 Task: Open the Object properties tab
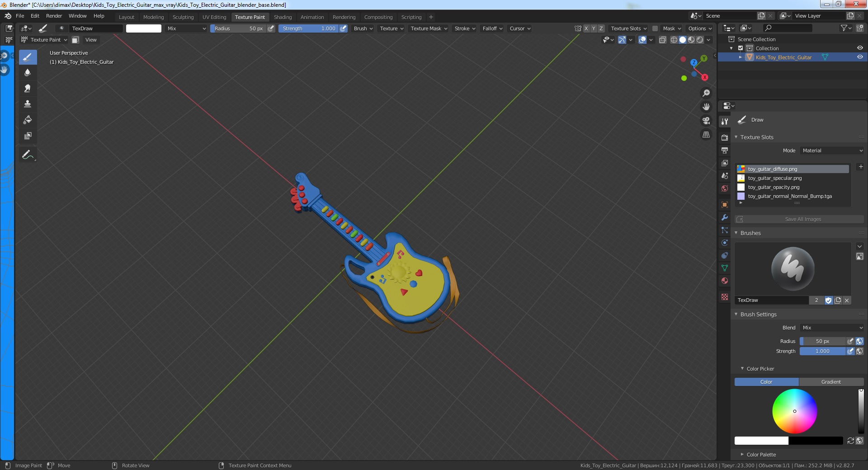[x=725, y=205]
